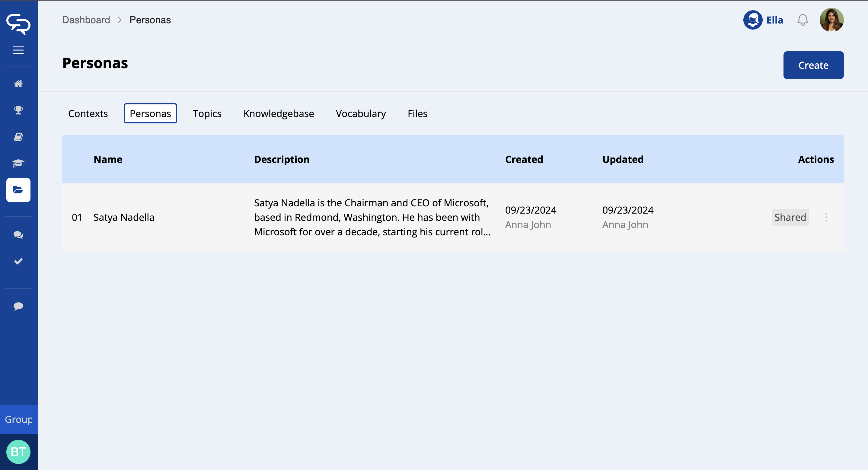Click the hamburger menu icon in sidebar
This screenshot has height=470, width=868.
pyautogui.click(x=18, y=50)
